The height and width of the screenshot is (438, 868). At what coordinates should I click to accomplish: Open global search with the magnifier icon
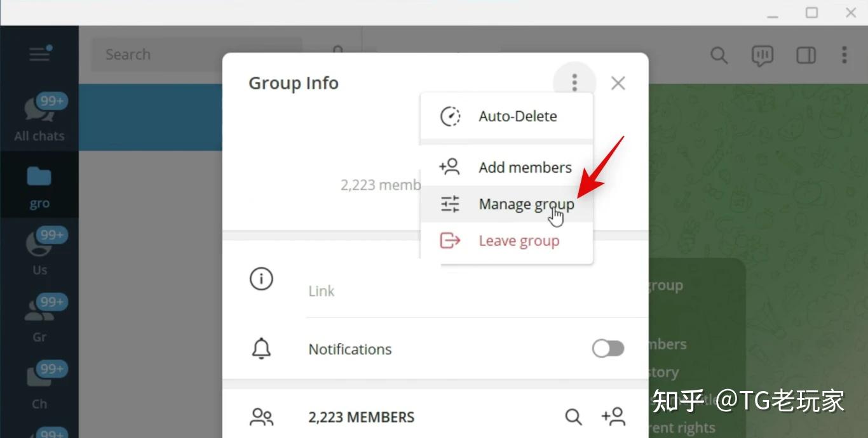[719, 55]
